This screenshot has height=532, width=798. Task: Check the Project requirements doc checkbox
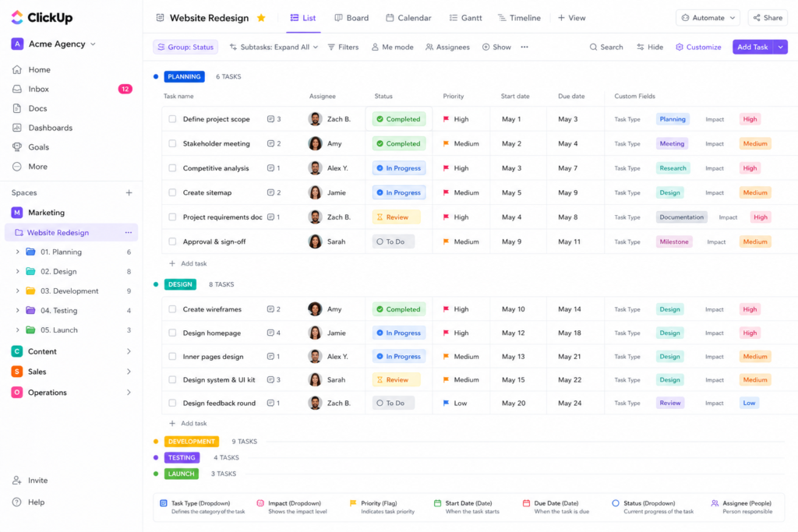[172, 217]
